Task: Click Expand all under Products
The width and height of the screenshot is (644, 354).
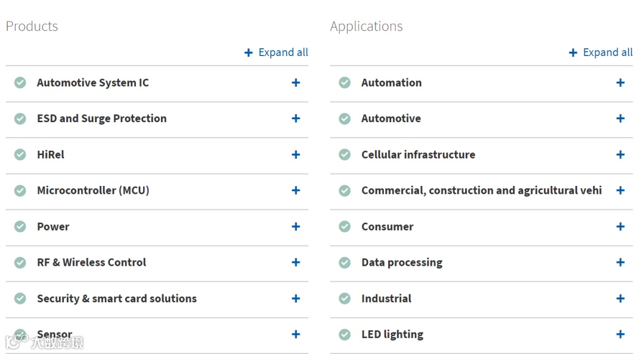Action: coord(277,52)
